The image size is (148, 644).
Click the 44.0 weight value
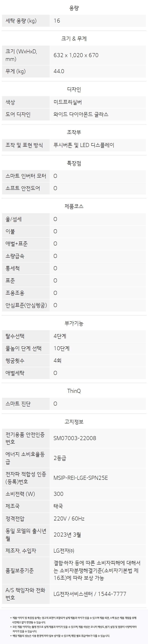tap(59, 71)
